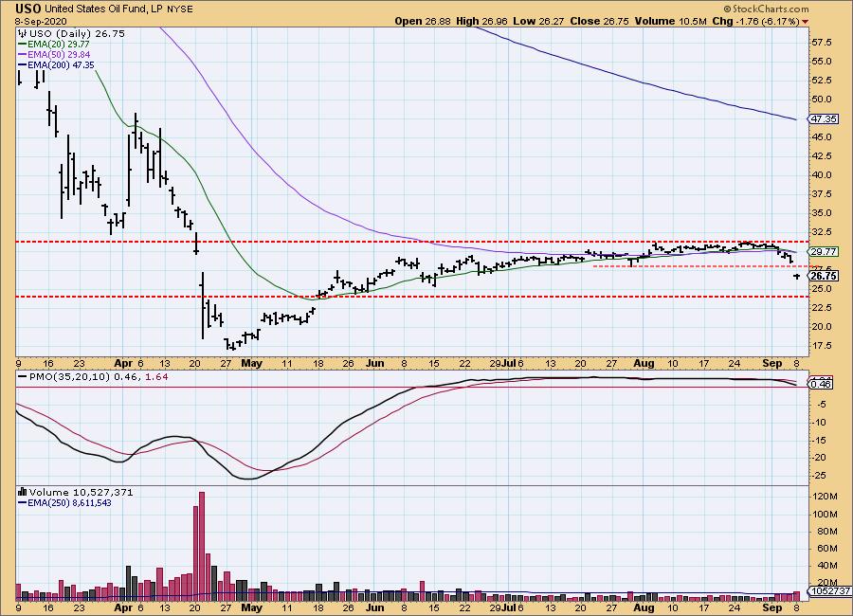
Task: Click the price bars icon before USO (Daily)
Action: [23, 33]
